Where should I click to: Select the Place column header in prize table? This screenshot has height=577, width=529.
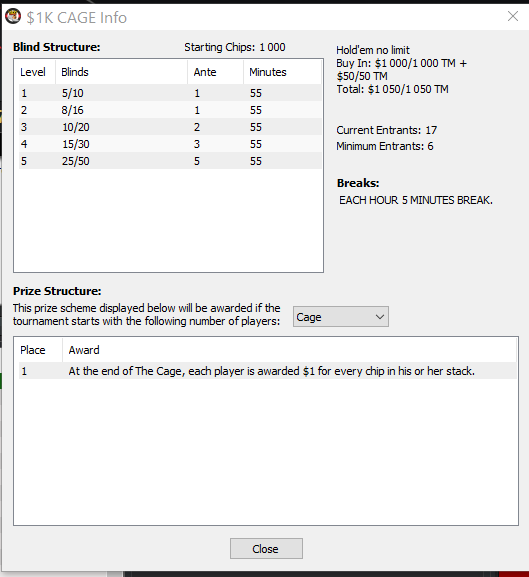click(38, 350)
